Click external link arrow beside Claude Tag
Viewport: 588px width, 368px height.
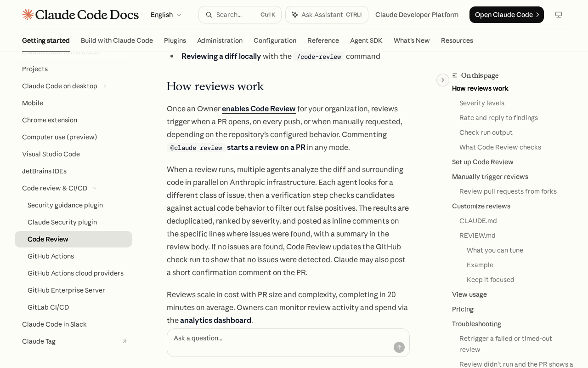pyautogui.click(x=124, y=341)
